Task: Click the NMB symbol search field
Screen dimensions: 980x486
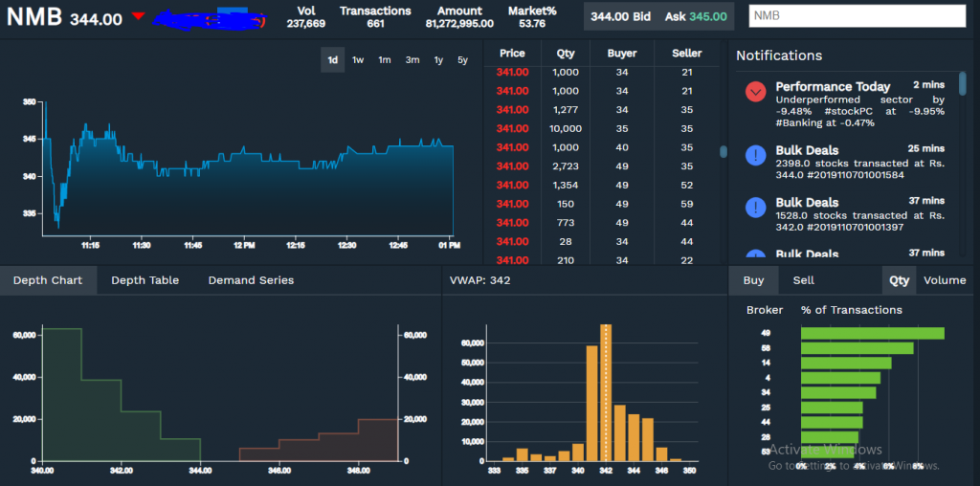Action: tap(857, 16)
